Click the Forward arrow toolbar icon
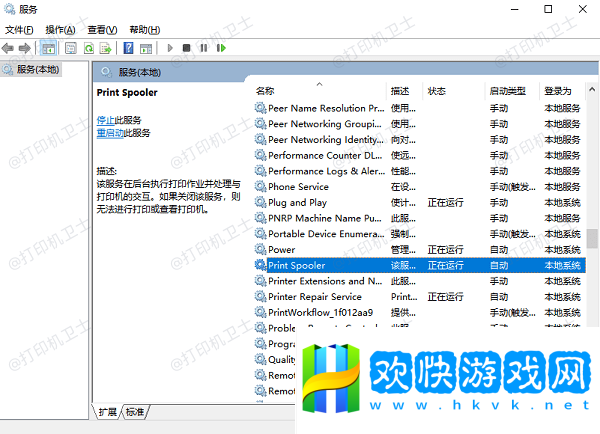The height and width of the screenshot is (434, 600). point(24,48)
